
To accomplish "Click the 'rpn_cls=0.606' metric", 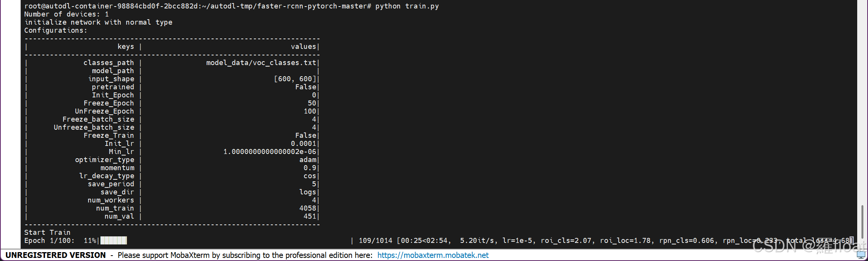I will pos(686,241).
